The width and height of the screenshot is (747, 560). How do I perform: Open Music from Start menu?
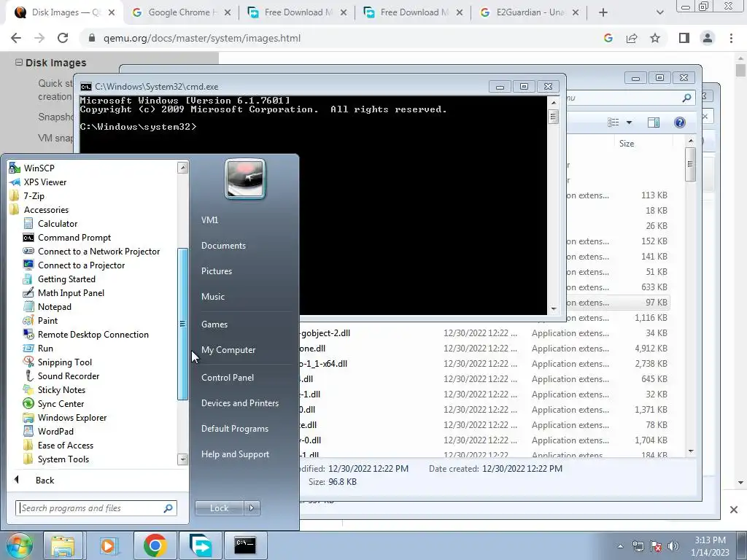(x=212, y=297)
